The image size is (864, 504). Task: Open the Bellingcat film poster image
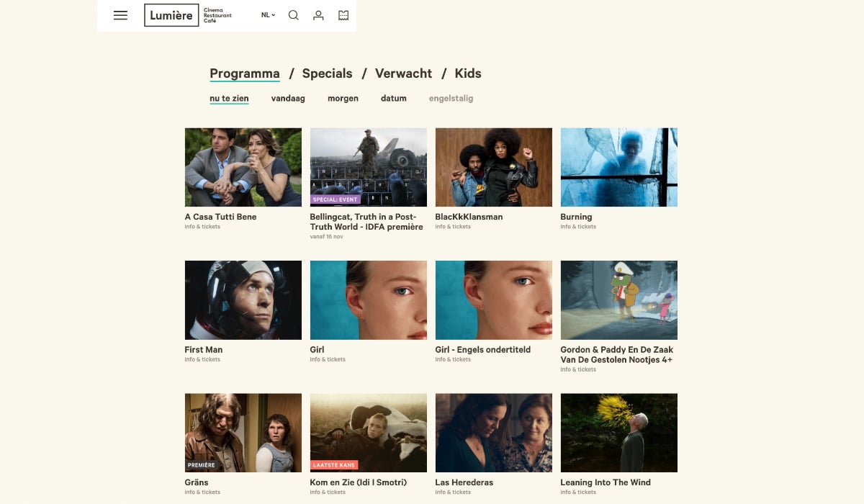pyautogui.click(x=369, y=167)
